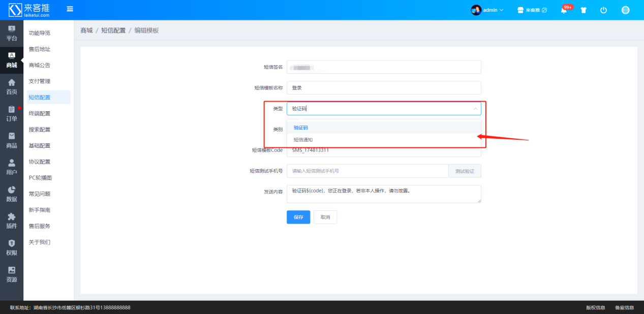Open 权限 permissions section
Viewport: 644px width, 314px height.
12,248
